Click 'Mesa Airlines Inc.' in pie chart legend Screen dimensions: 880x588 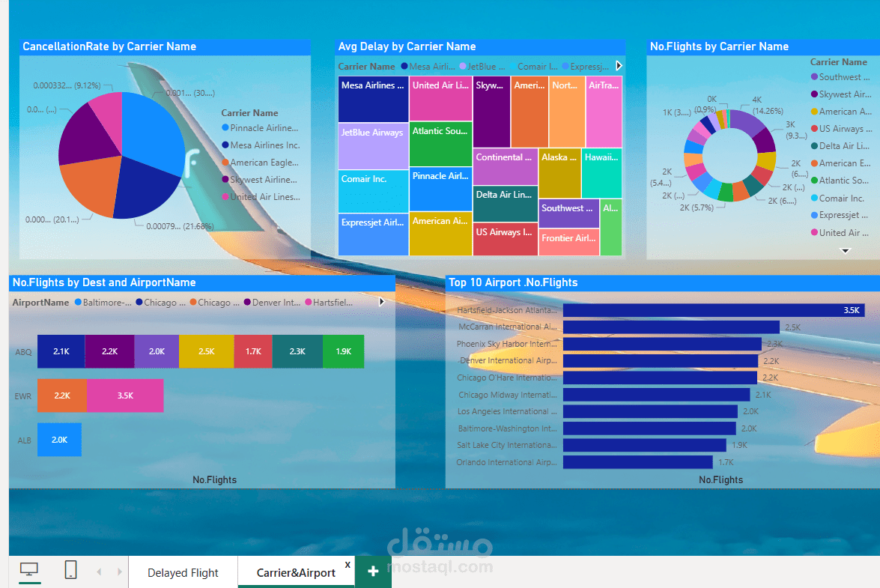click(265, 145)
